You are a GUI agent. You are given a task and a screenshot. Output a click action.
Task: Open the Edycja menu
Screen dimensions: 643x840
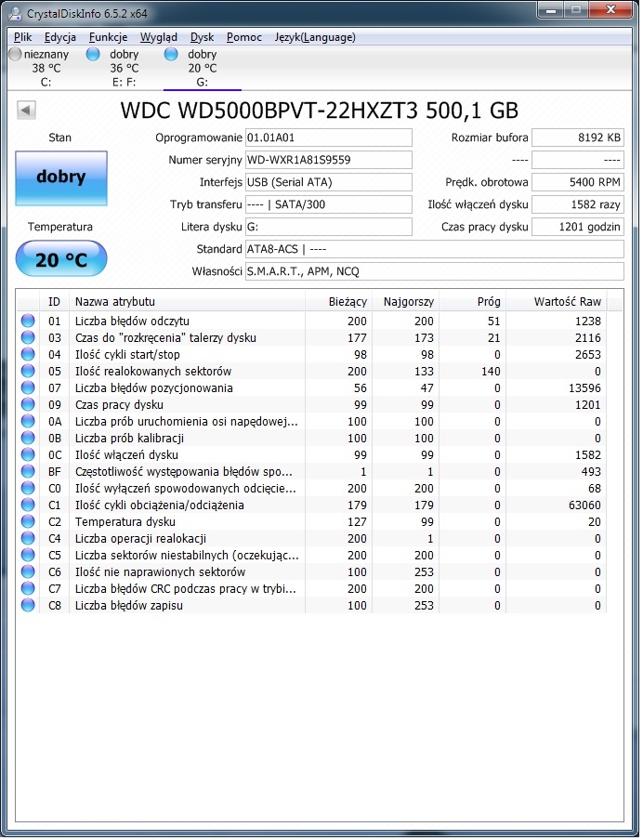(x=59, y=37)
